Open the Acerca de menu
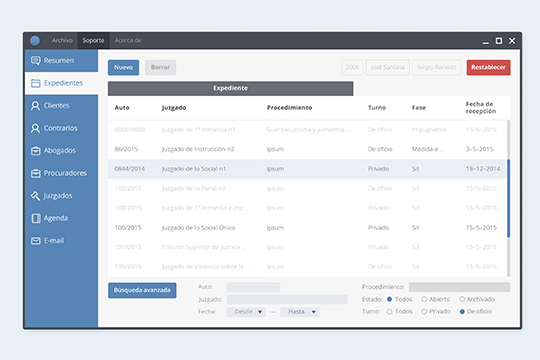 pos(128,40)
